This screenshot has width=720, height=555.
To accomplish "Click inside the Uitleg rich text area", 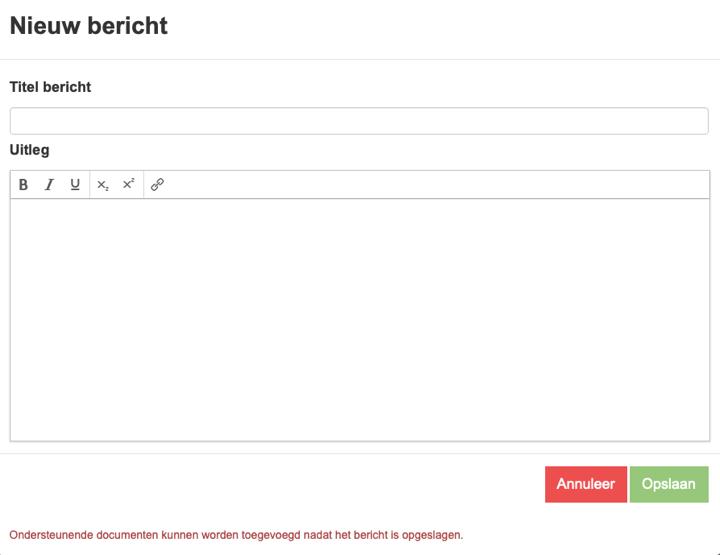I will (359, 320).
